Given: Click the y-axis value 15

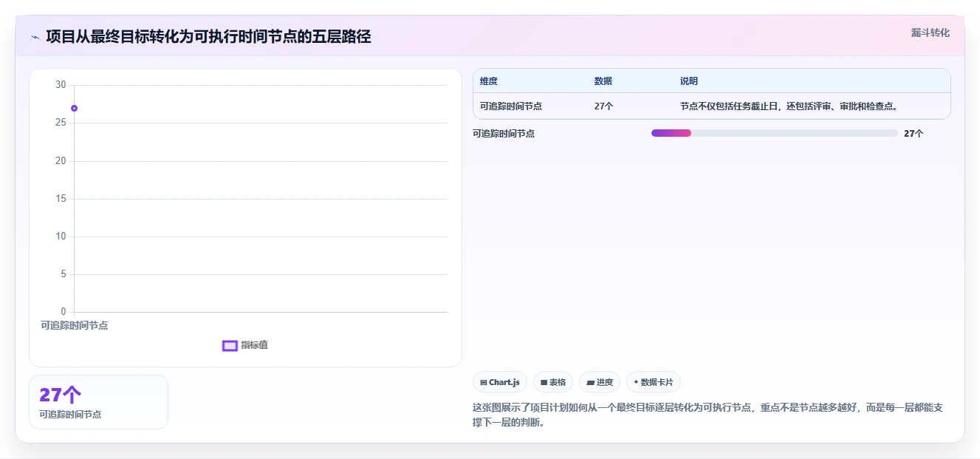Looking at the screenshot, I should point(61,199).
